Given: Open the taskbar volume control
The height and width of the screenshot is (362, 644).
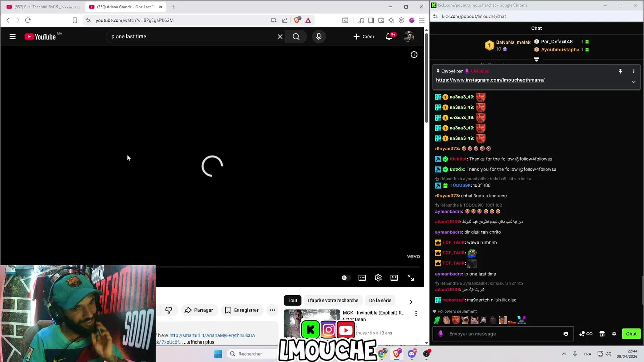Looking at the screenshot, I should click(608, 354).
